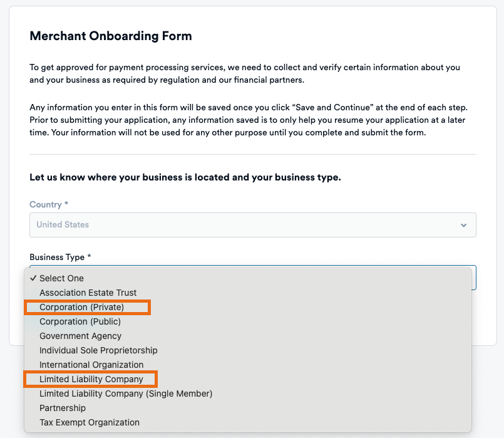Click the Country dropdown chevron arrow
Screen dimensions: 504x438
(x=463, y=225)
